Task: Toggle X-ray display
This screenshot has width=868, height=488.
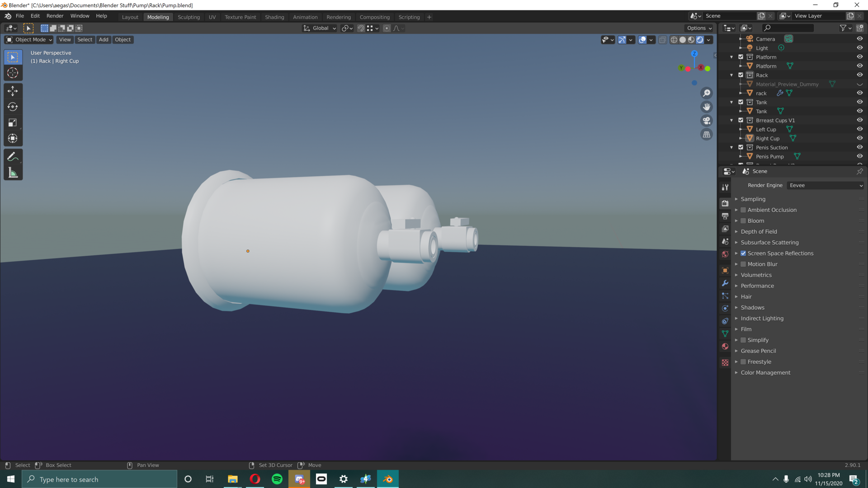Action: 662,40
